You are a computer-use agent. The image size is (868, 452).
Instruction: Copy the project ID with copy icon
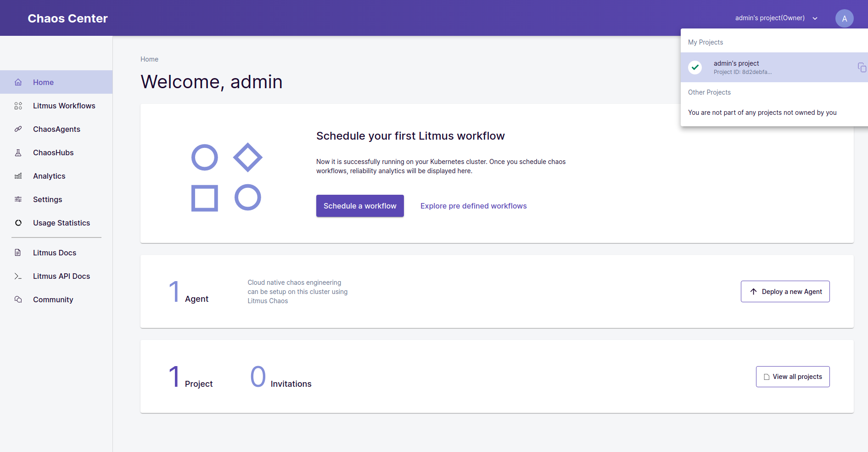click(862, 68)
